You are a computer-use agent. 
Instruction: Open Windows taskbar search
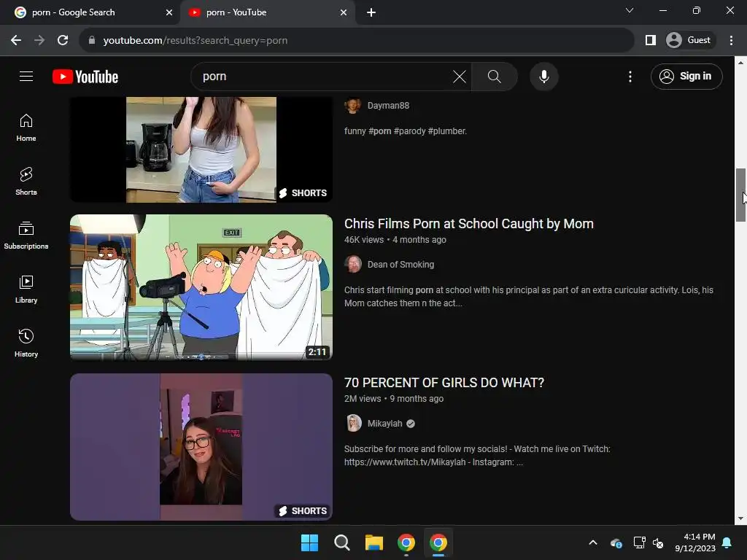tap(341, 542)
